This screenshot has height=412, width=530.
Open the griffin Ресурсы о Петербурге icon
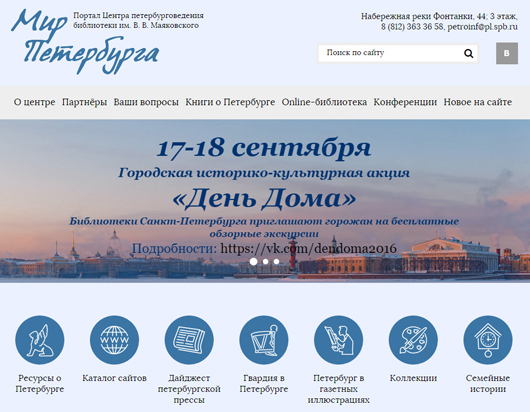(x=40, y=340)
